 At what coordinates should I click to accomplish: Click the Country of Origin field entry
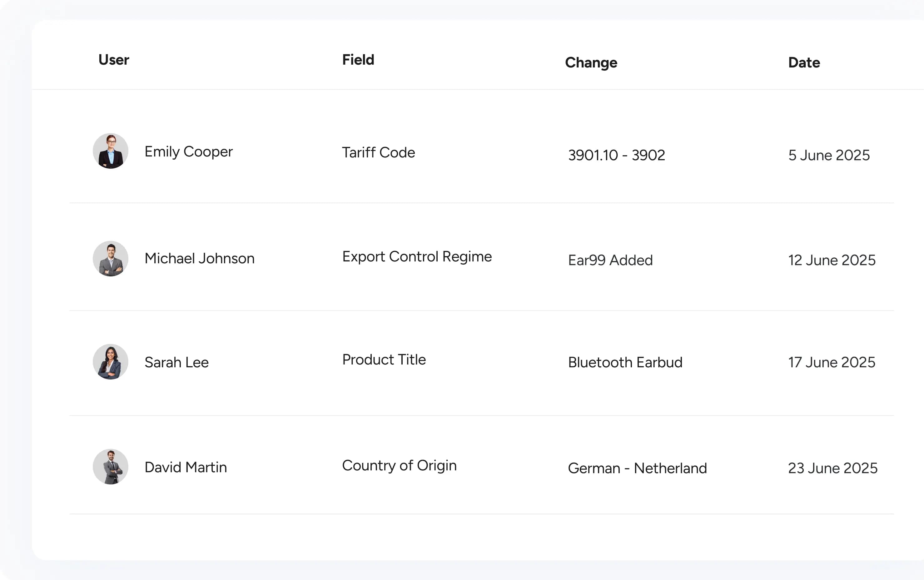click(x=399, y=465)
